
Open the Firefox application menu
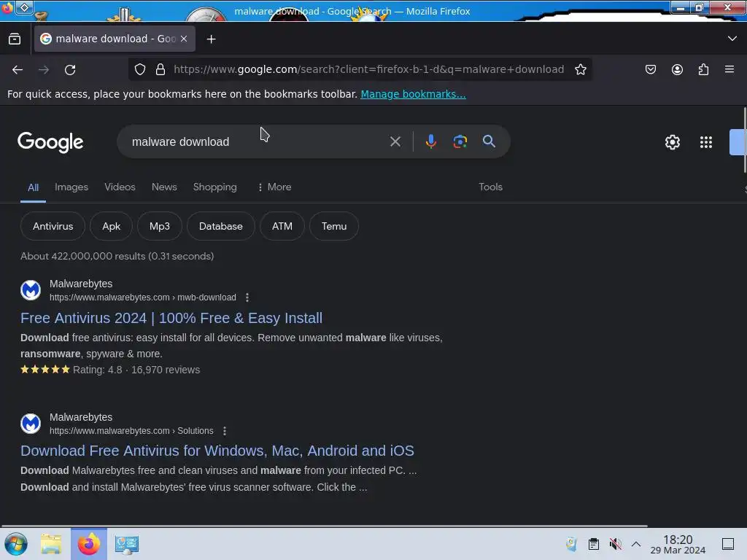coord(729,69)
